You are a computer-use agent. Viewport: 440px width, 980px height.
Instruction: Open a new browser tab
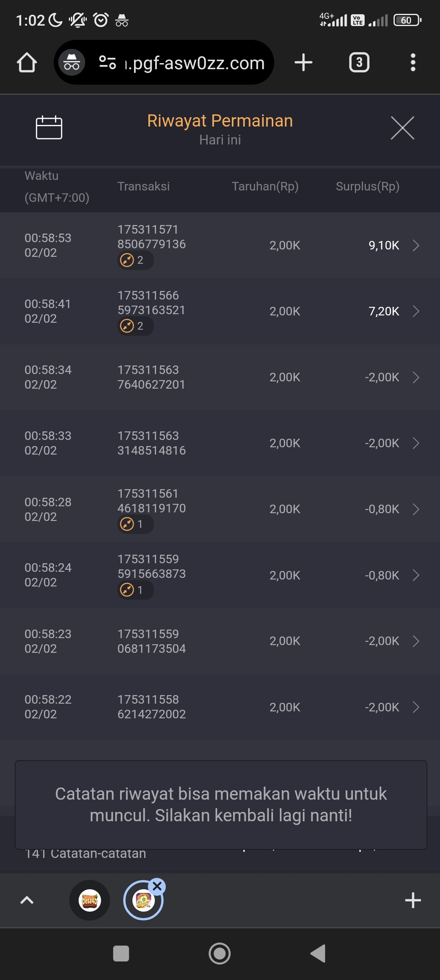(304, 63)
